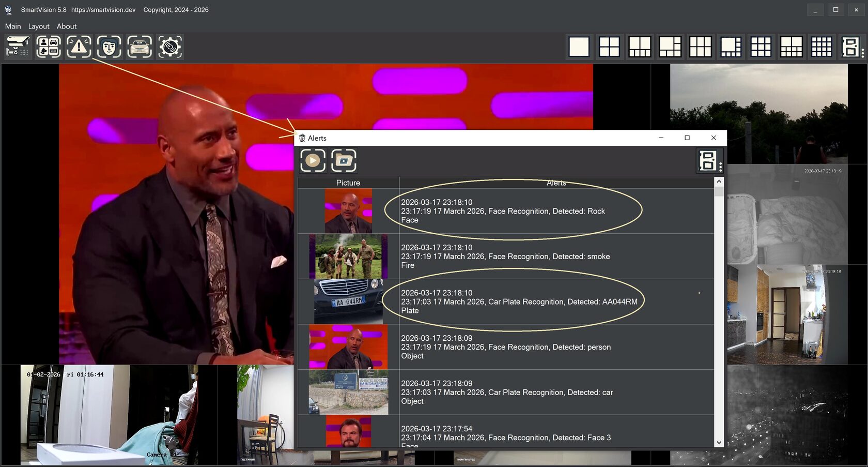The height and width of the screenshot is (467, 868).
Task: Switch to 3x2 six-camera layout
Action: (x=701, y=47)
